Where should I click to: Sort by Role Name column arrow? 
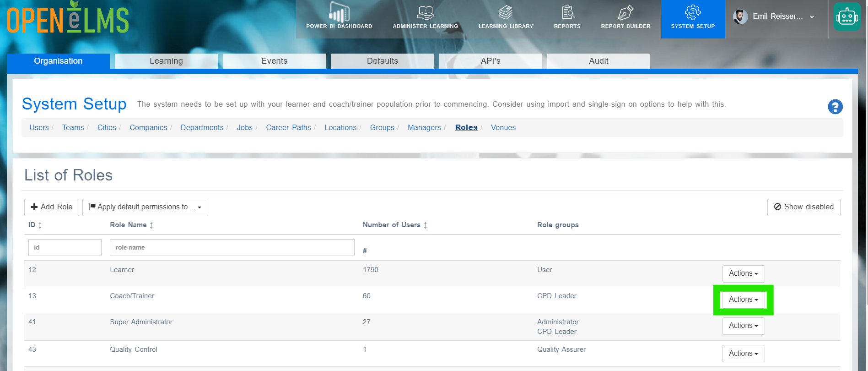[151, 225]
